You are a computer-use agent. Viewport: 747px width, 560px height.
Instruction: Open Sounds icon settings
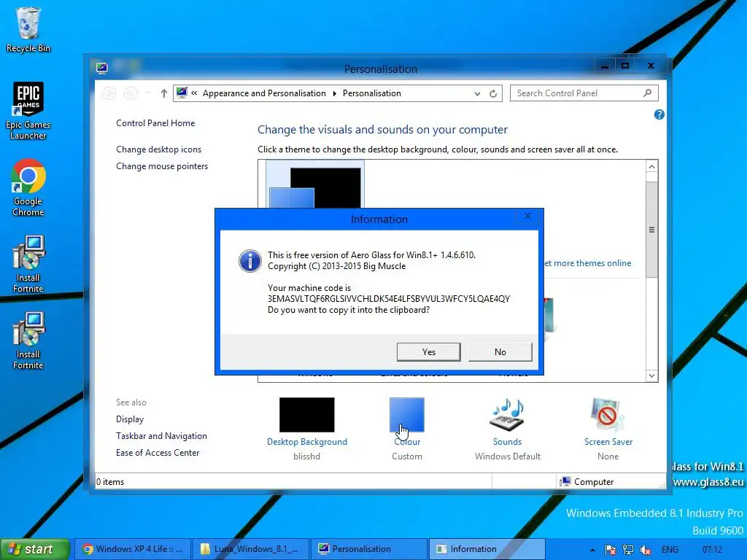pyautogui.click(x=508, y=415)
